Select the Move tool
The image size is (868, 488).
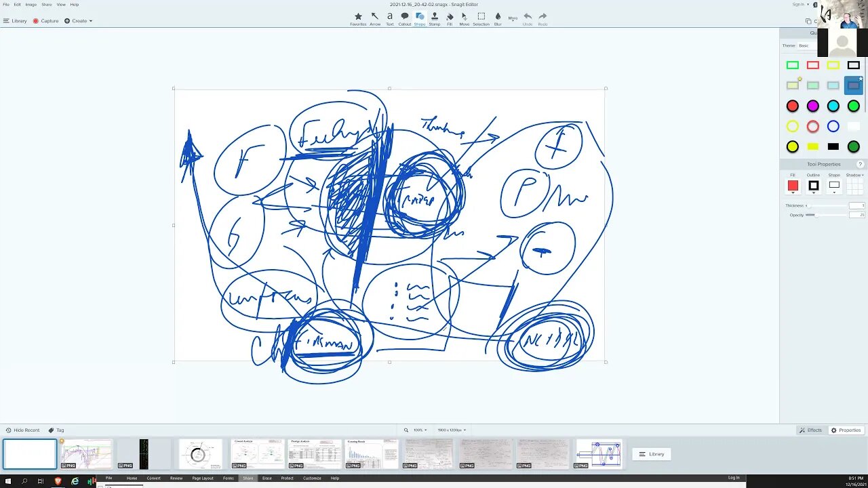pyautogui.click(x=465, y=19)
